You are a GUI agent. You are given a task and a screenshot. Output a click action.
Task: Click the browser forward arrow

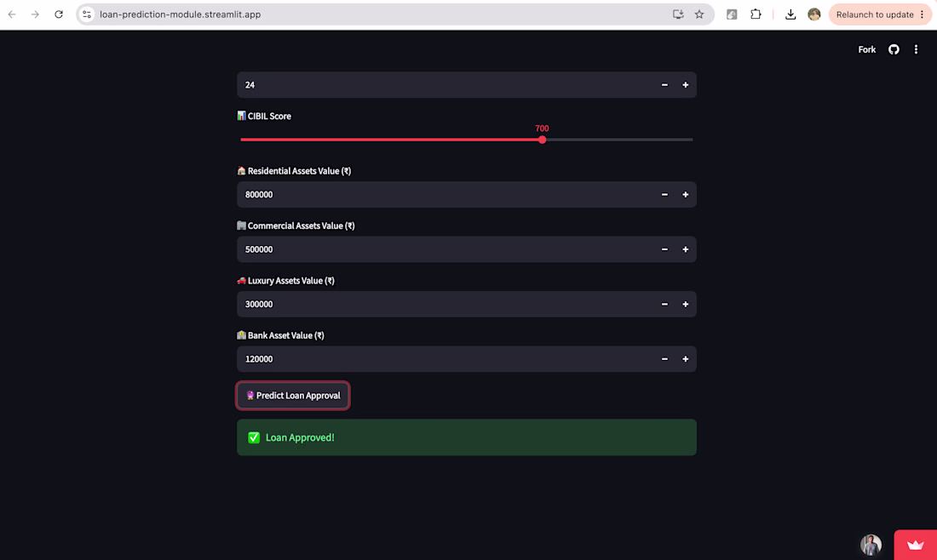point(35,14)
